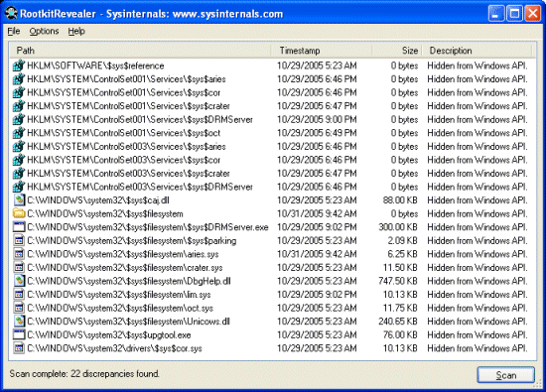Open the File menu

pyautogui.click(x=14, y=32)
